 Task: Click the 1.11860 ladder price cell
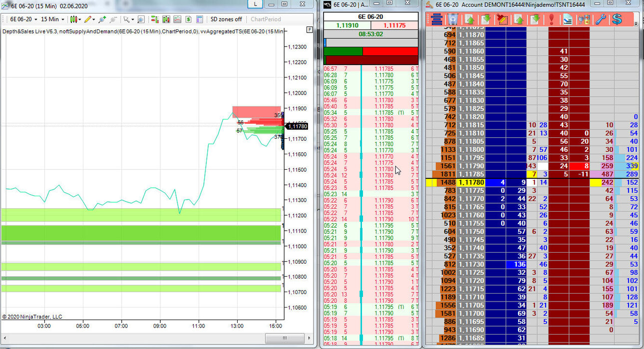(471, 51)
